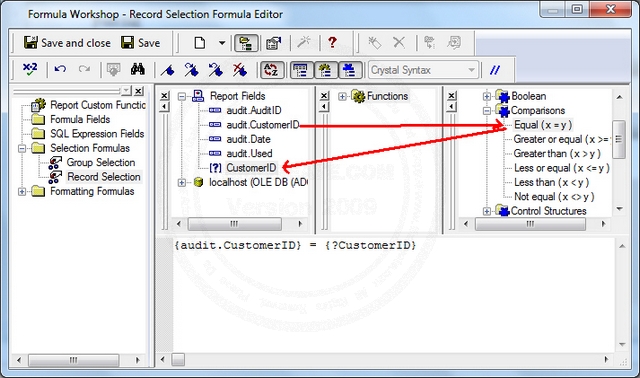Click the Browse Data icon
This screenshot has width=640, height=378.
pos(113,70)
